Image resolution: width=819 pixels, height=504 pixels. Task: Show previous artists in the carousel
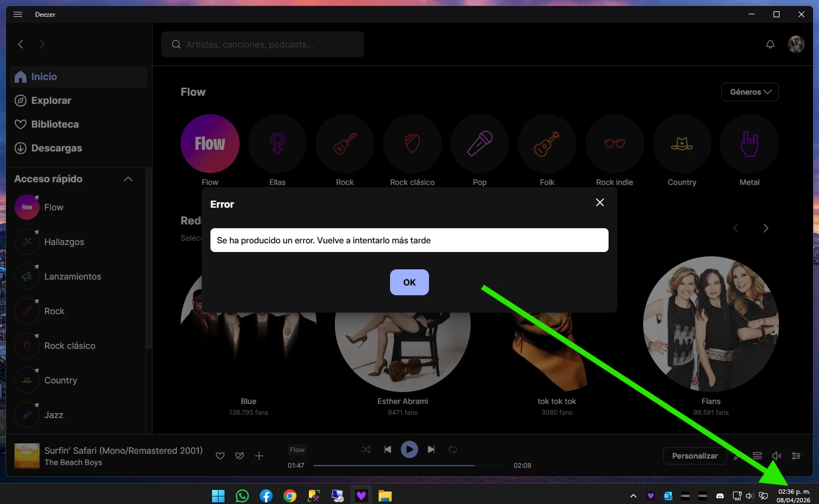point(736,228)
